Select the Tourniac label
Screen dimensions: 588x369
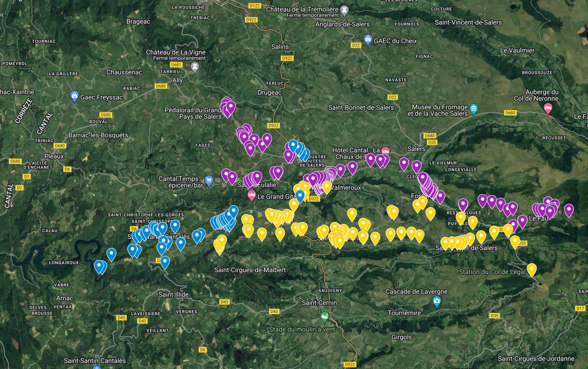coord(44,41)
